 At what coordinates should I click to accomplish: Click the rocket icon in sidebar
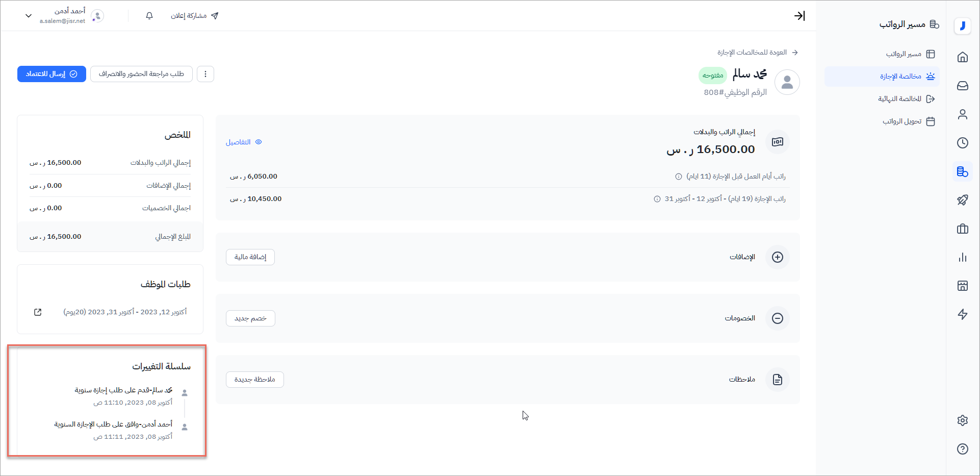(962, 200)
